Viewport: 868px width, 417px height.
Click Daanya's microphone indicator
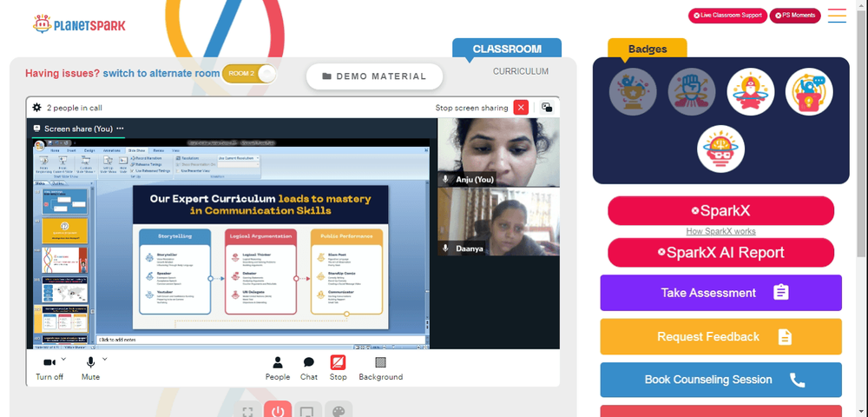click(x=445, y=248)
